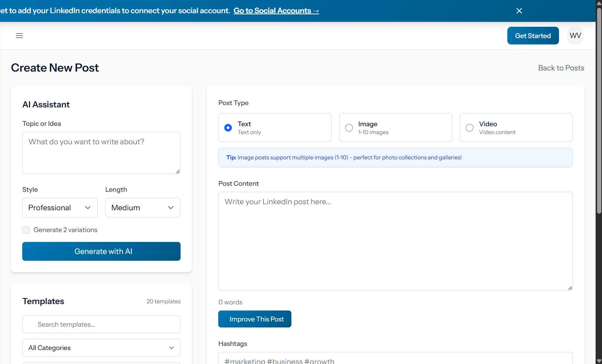Screen dimensions: 602x364
Task: Enable Generate 2 variations checkbox
Action: click(26, 230)
